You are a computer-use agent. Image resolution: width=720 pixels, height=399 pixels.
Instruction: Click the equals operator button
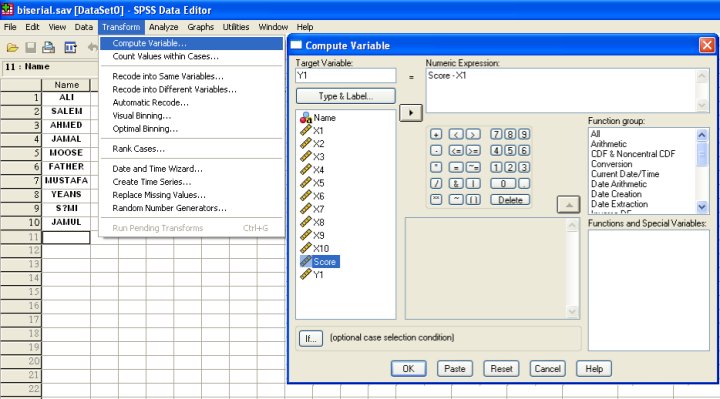click(456, 167)
